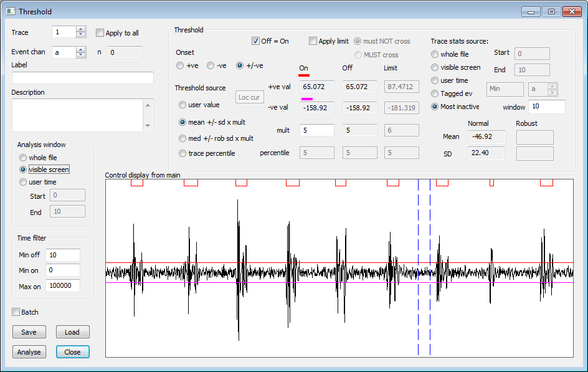Image resolution: width=588 pixels, height=372 pixels.
Task: Enable the Apply limit checkbox
Action: [x=313, y=41]
